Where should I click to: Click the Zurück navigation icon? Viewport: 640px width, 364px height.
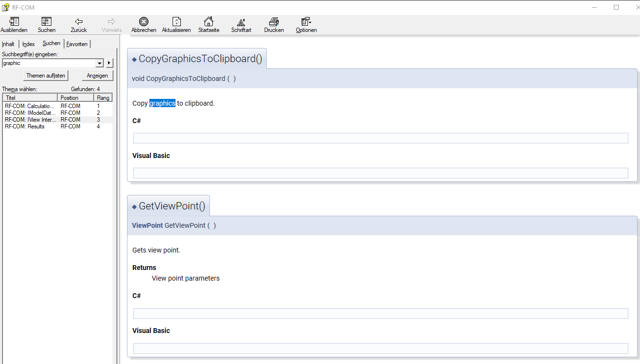[x=78, y=24]
